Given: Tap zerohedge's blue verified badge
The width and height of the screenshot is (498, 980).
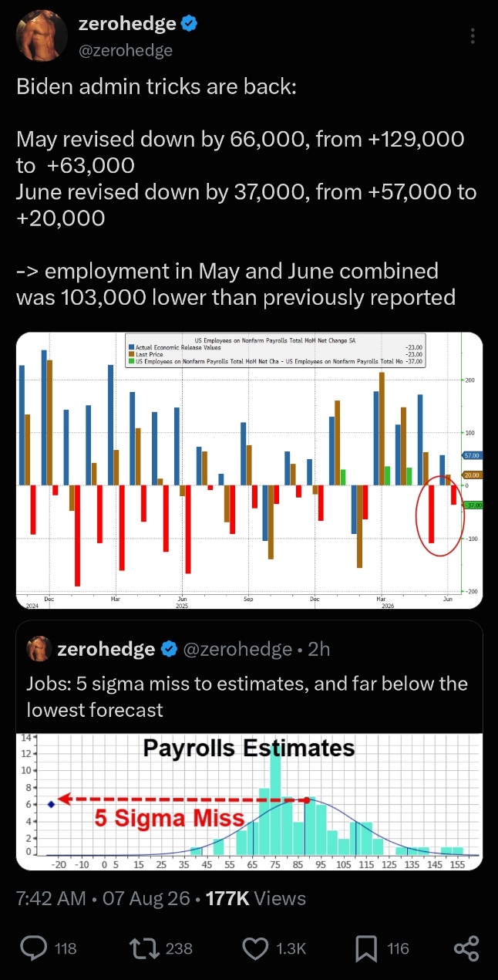Looking at the screenshot, I should coord(189,25).
